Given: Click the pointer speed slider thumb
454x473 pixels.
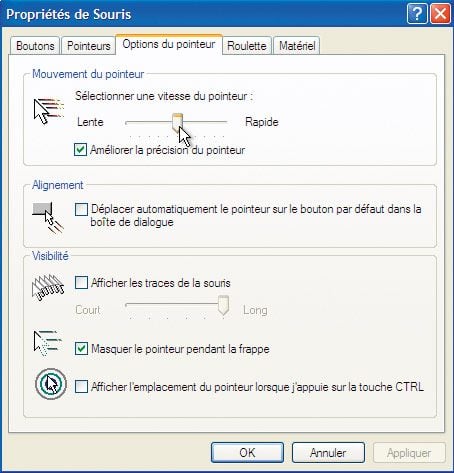Looking at the screenshot, I should pos(177,122).
